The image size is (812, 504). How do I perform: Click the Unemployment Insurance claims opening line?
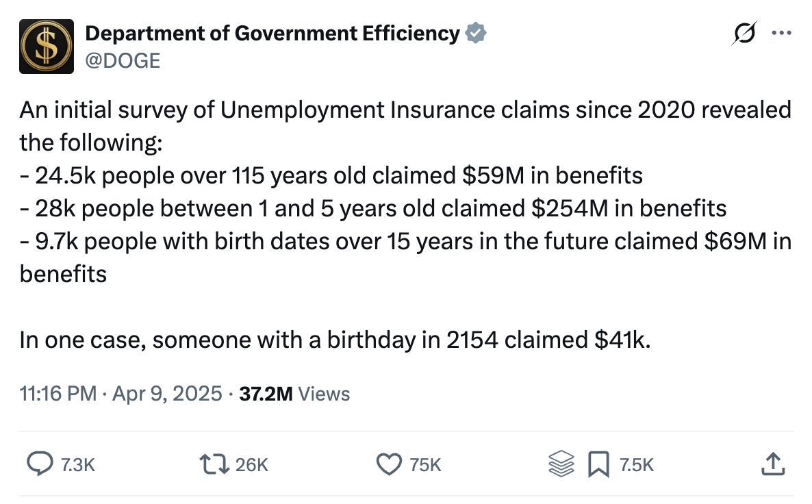405,110
